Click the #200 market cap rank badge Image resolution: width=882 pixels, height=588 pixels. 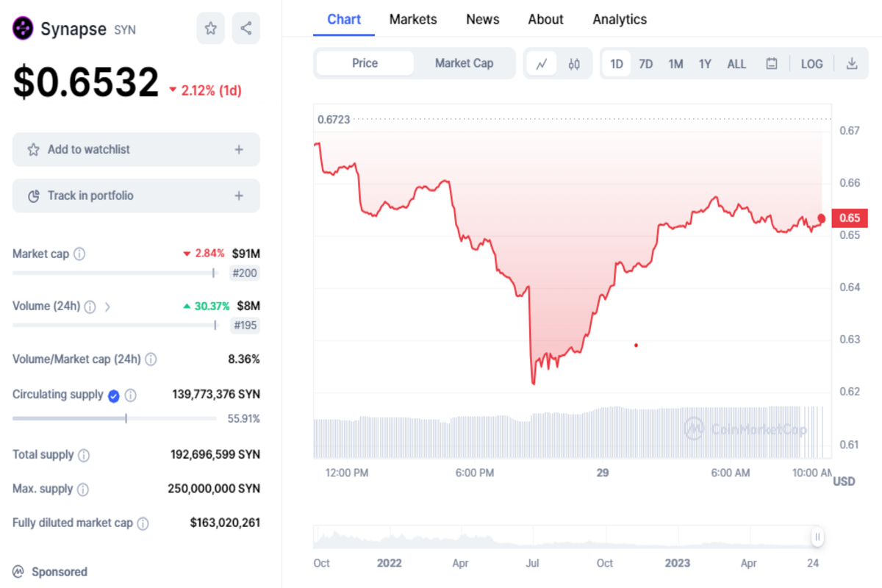245,273
